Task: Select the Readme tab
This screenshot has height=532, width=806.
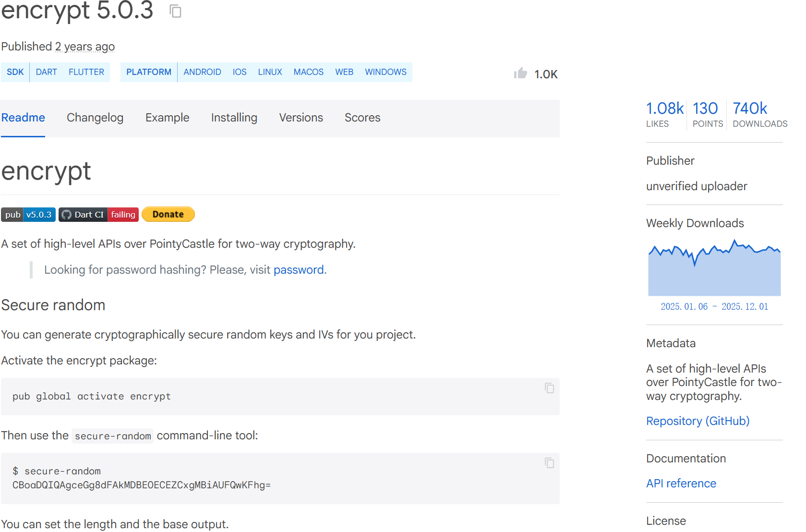Action: [23, 118]
